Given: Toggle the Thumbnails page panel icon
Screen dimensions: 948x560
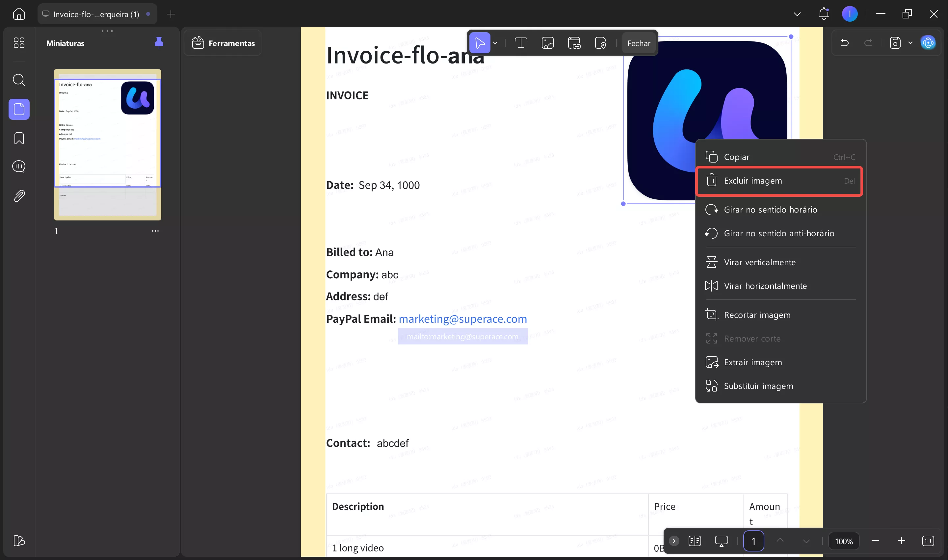Looking at the screenshot, I should point(19,110).
